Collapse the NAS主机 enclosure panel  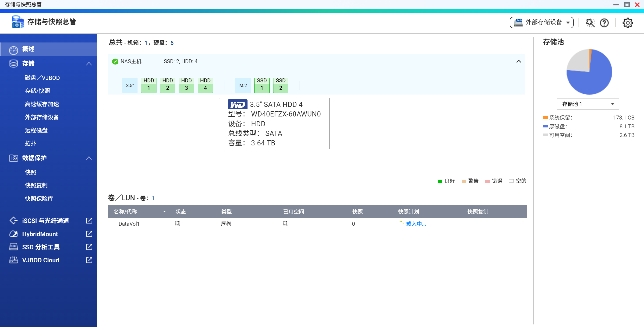[519, 61]
